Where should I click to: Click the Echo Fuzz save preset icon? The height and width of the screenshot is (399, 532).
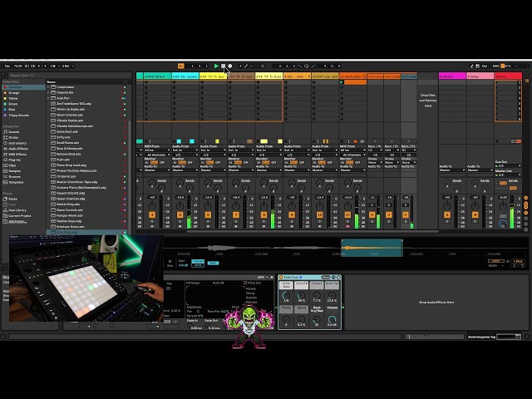pyautogui.click(x=338, y=277)
